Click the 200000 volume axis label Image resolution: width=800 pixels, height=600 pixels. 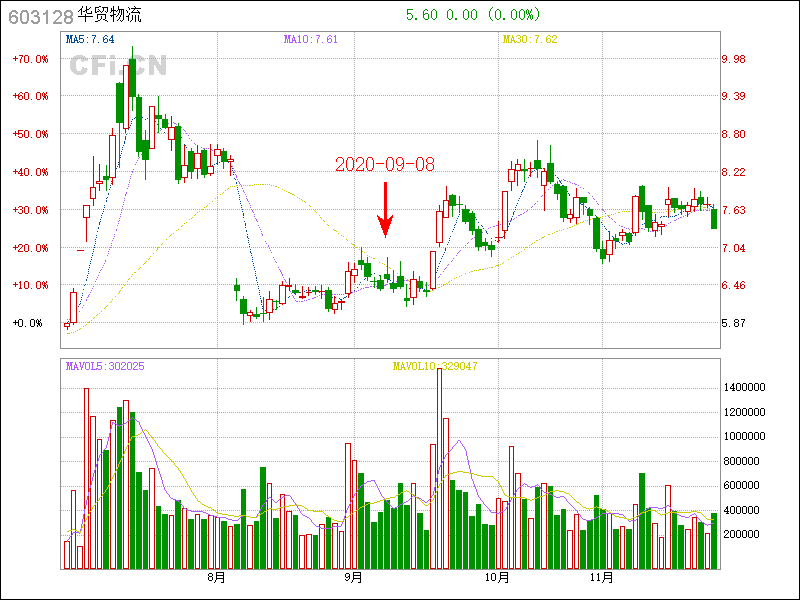click(x=741, y=535)
